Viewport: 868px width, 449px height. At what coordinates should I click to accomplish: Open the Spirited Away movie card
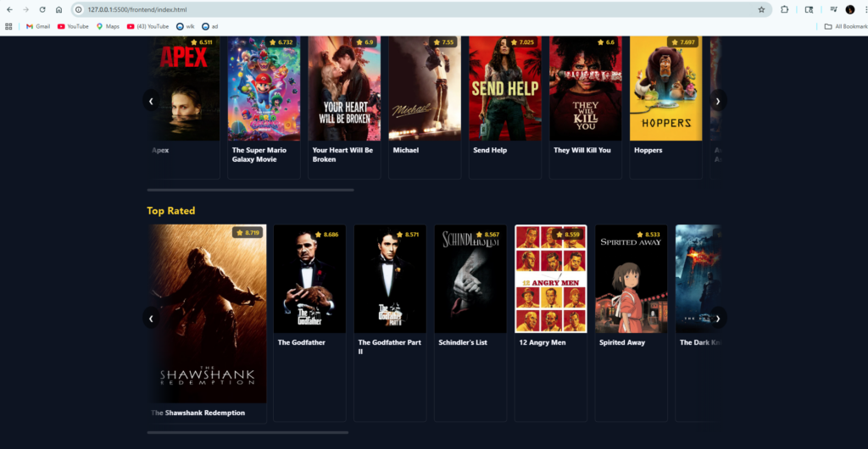coord(631,323)
